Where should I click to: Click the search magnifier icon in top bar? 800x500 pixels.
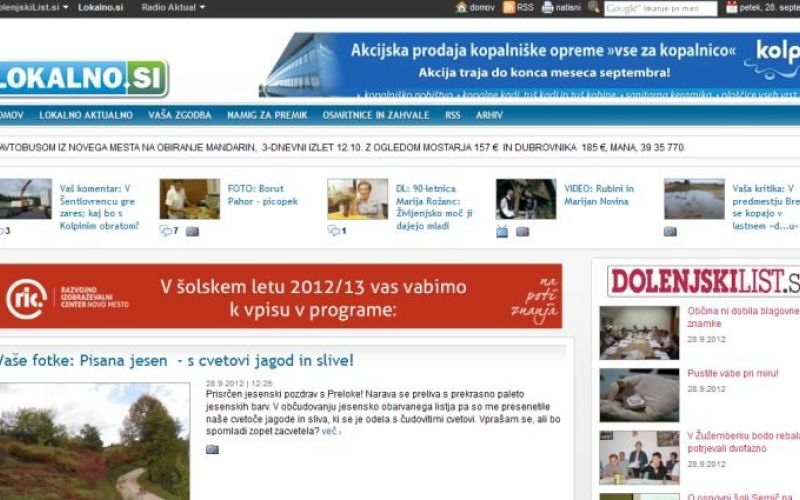(x=593, y=7)
